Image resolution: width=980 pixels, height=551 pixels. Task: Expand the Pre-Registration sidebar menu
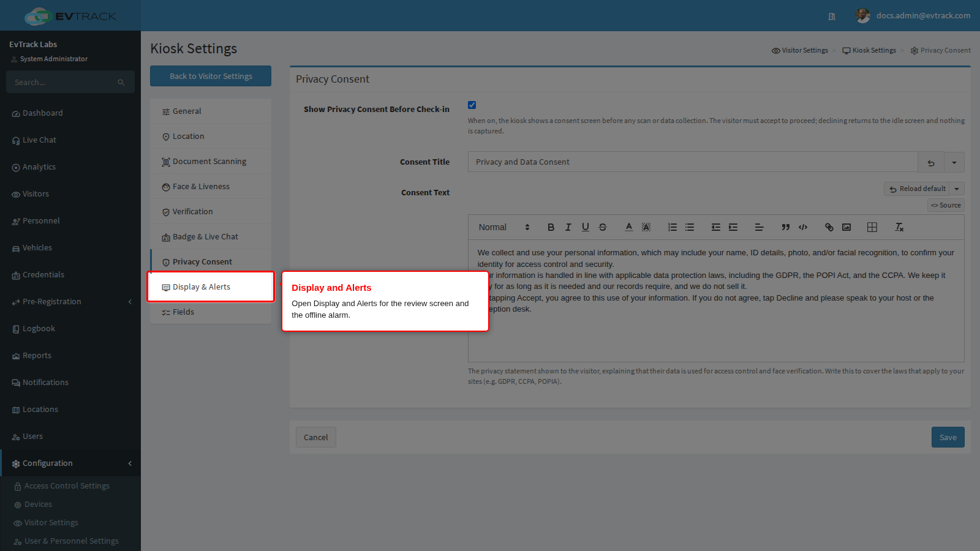71,302
